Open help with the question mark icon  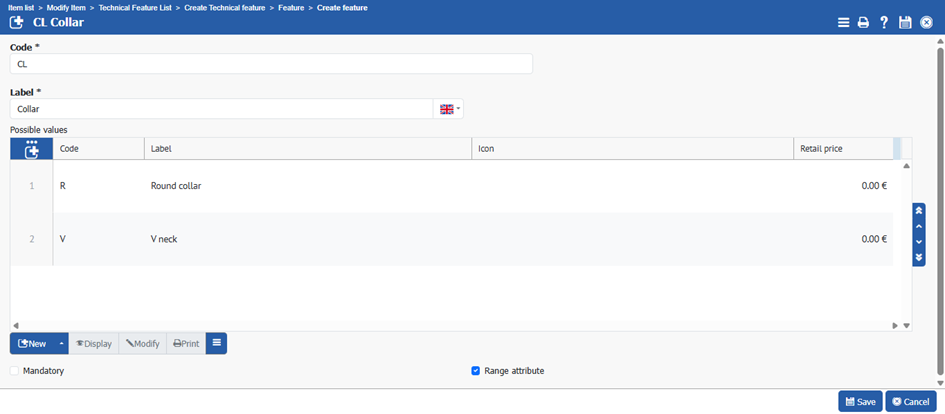point(884,22)
